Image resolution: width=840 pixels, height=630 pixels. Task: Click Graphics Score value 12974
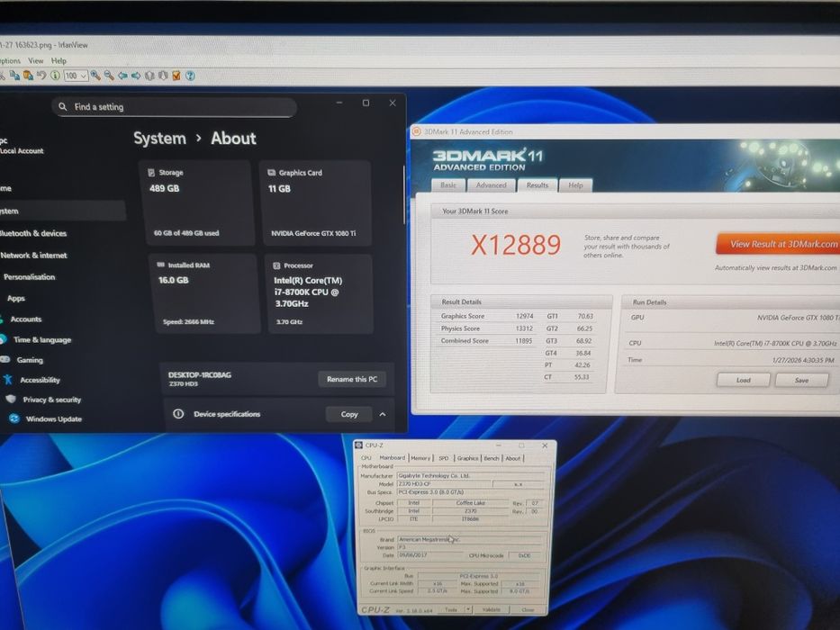(x=524, y=316)
